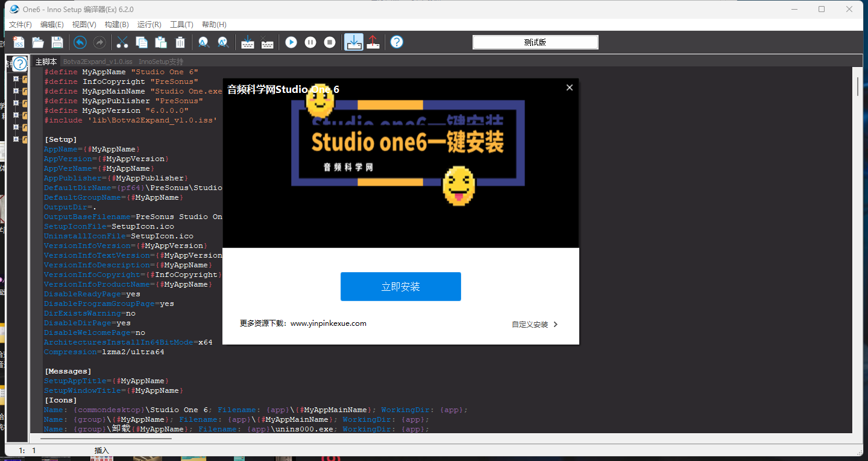Click the DirExistsWarning=no line
Image resolution: width=868 pixels, height=461 pixels.
point(90,313)
